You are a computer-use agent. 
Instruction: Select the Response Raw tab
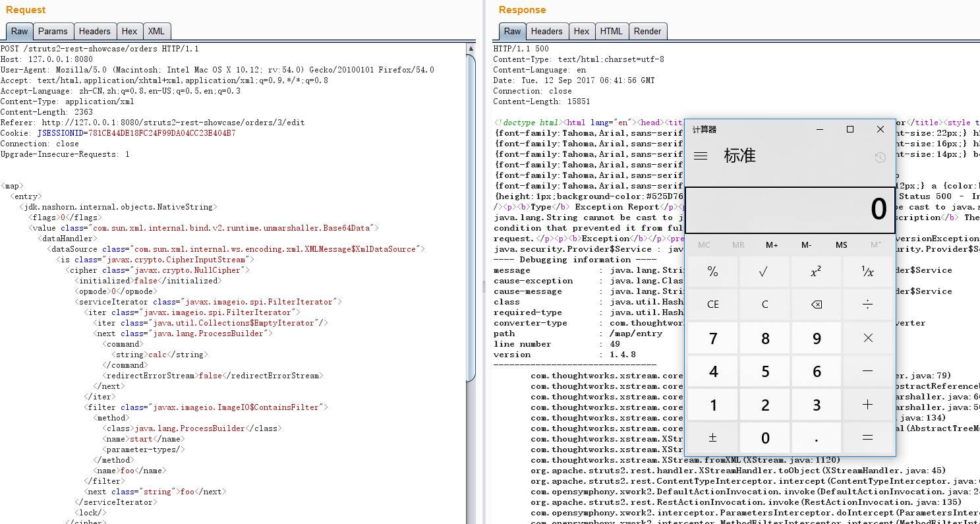[x=512, y=31]
